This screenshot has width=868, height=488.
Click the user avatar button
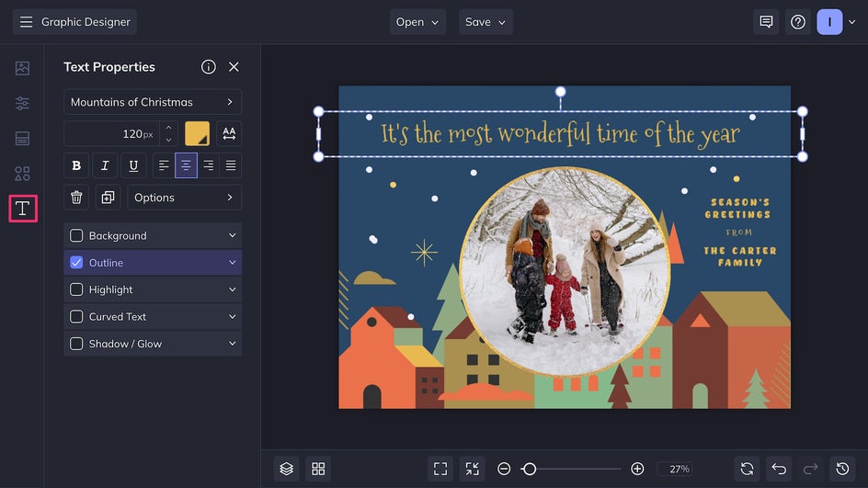coord(829,22)
